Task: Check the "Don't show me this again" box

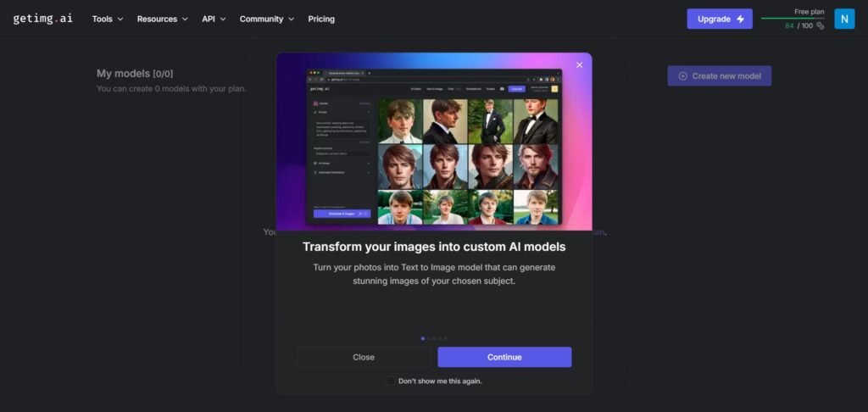Action: click(x=391, y=381)
